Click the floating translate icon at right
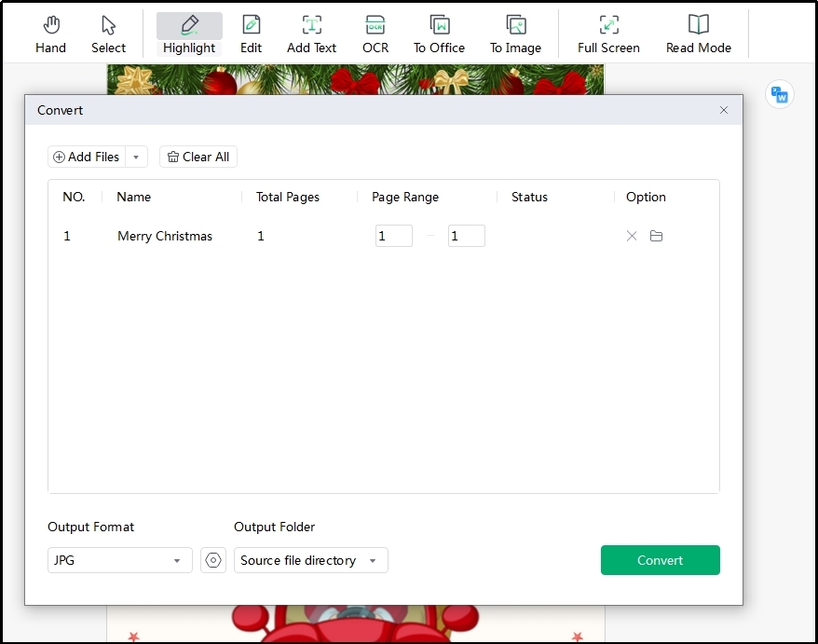The width and height of the screenshot is (818, 644). click(x=779, y=94)
